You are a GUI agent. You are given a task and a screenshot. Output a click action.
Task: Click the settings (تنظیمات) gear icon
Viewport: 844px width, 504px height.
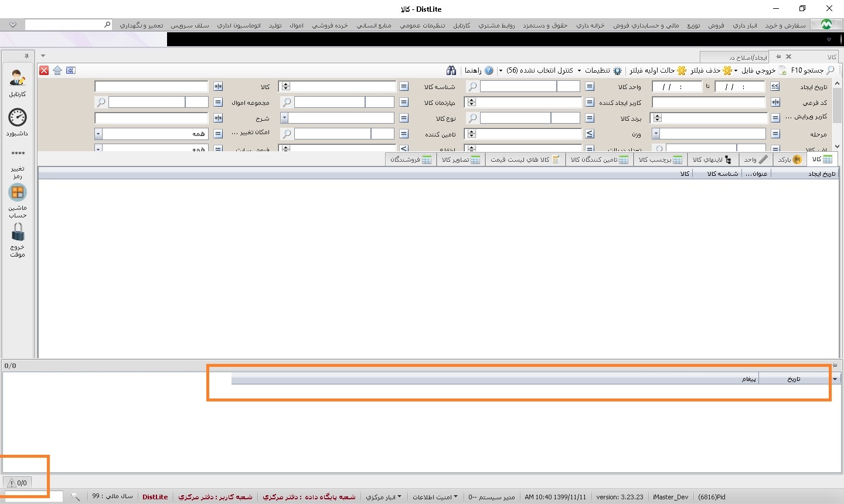pos(617,70)
